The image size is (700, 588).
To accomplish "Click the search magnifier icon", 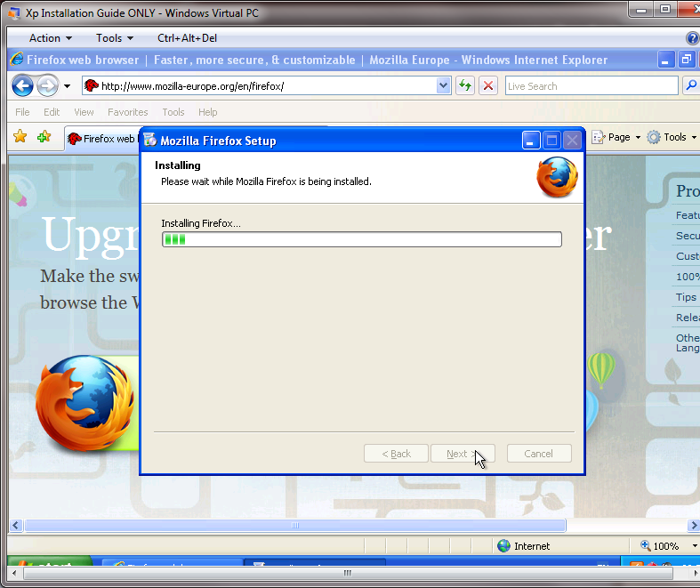I will pyautogui.click(x=690, y=85).
